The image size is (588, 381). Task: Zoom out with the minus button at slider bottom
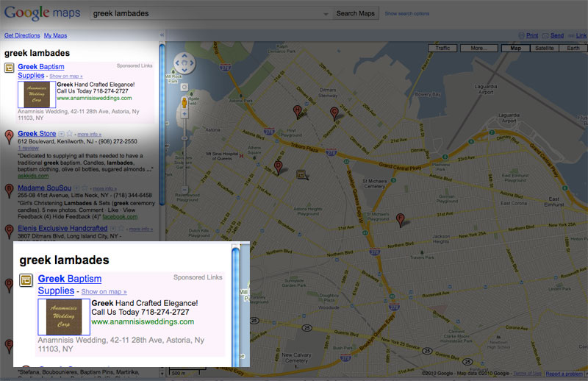tap(184, 190)
